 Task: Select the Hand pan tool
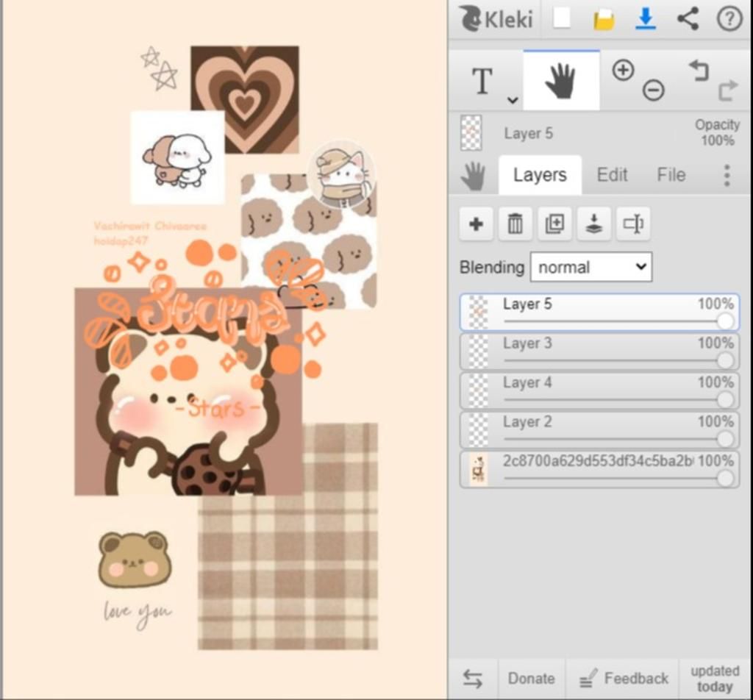tap(561, 80)
